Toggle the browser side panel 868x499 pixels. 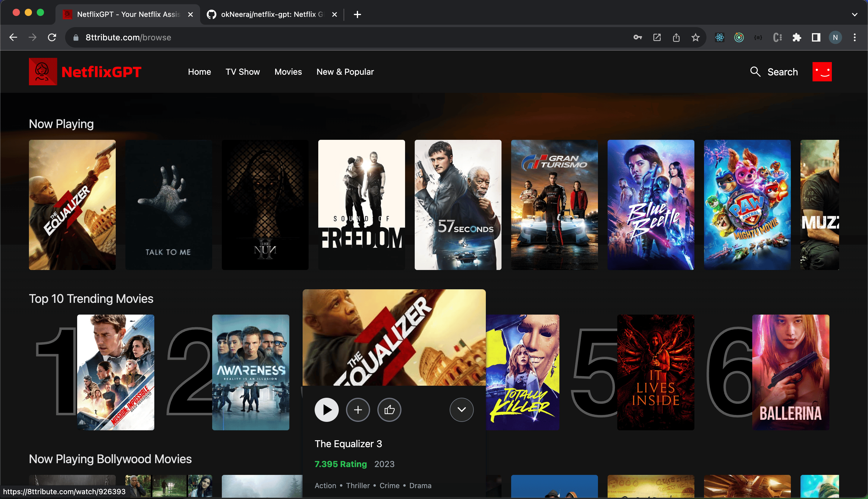pos(816,37)
